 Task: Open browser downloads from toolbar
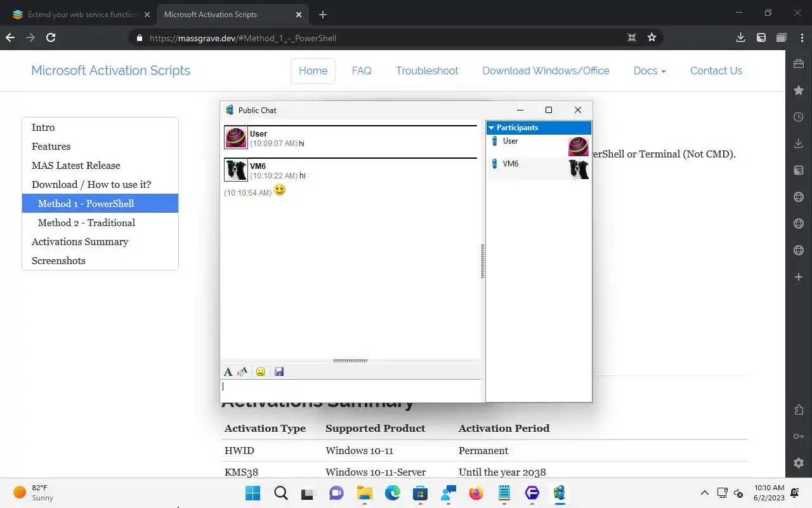pos(740,37)
